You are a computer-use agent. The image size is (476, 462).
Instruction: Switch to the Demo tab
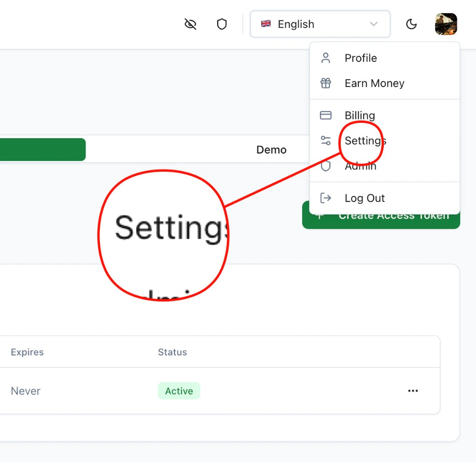[x=271, y=149]
